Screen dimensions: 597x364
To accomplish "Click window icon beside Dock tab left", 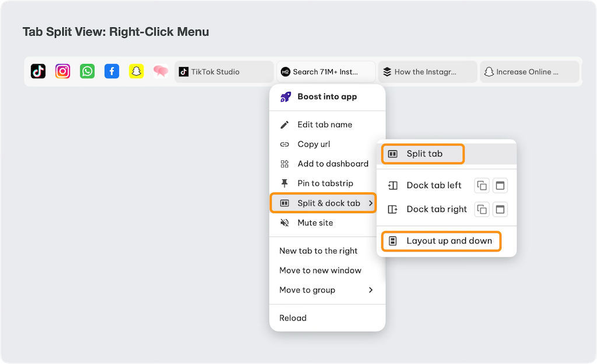I will pos(500,186).
